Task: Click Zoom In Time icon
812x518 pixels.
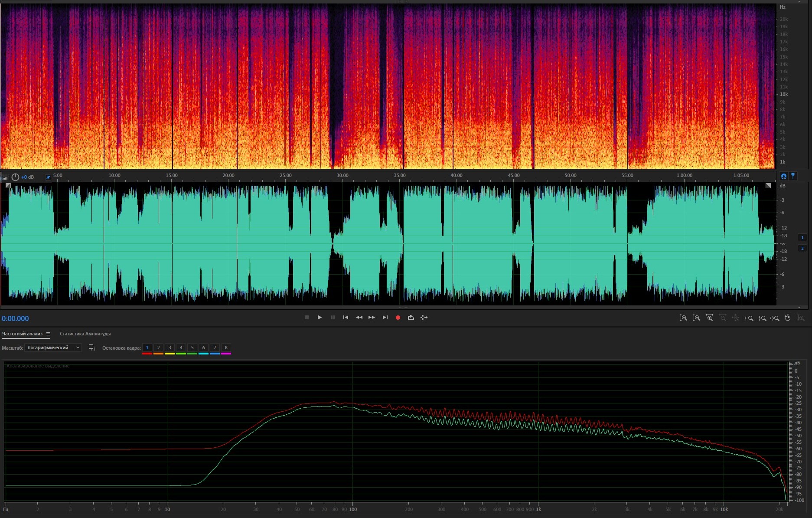Action: click(x=709, y=318)
